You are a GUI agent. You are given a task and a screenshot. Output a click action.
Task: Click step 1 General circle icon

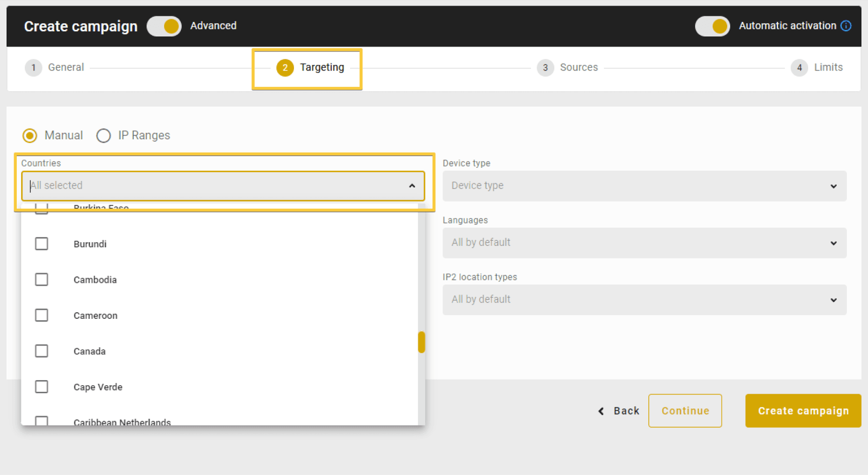[x=33, y=68]
